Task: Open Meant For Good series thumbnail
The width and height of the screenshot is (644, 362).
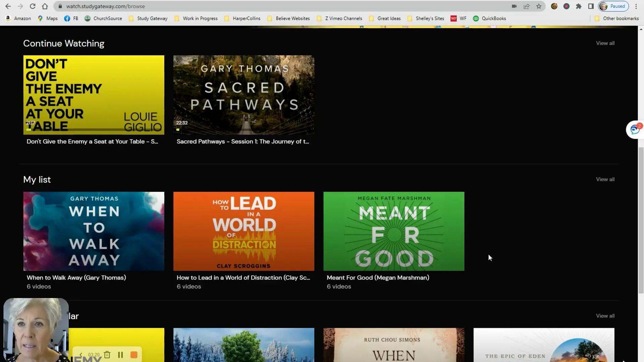Action: coord(394,231)
